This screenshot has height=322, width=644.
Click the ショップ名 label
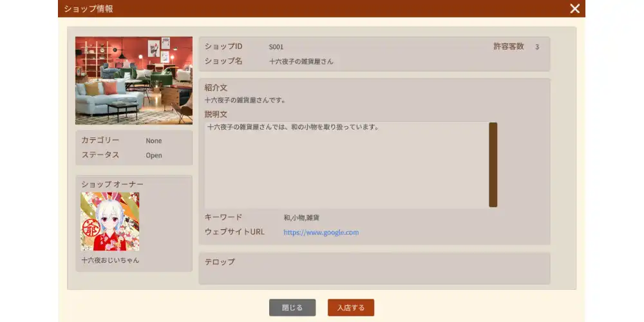click(223, 61)
